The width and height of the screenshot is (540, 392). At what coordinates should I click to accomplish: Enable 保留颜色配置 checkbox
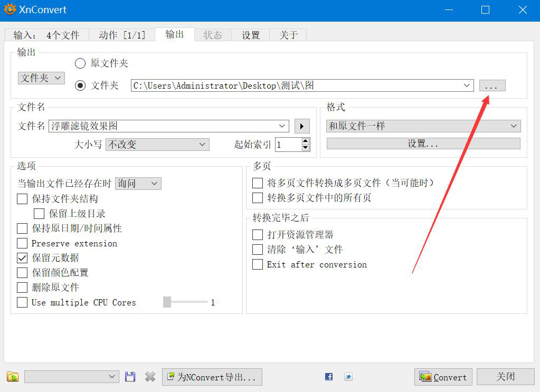(x=22, y=273)
